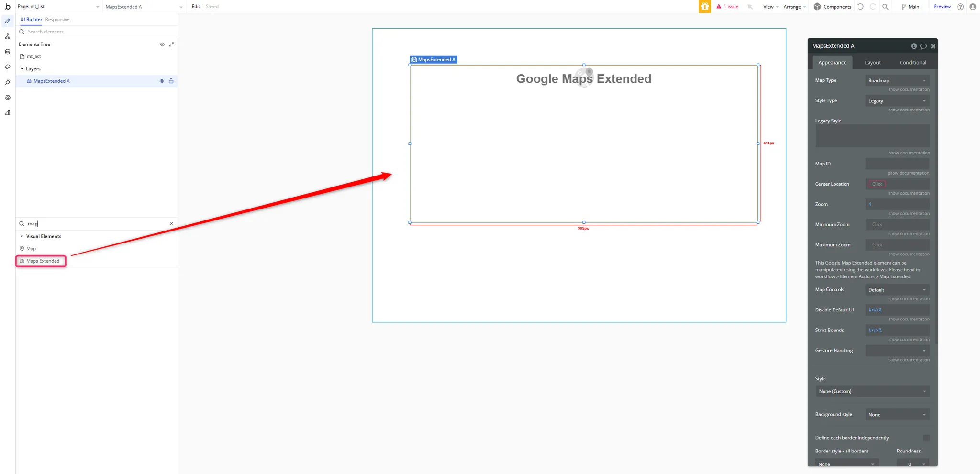Screen dimensions: 980x474
Task: Click the search magnifier in the top toolbar
Action: (x=886, y=6)
